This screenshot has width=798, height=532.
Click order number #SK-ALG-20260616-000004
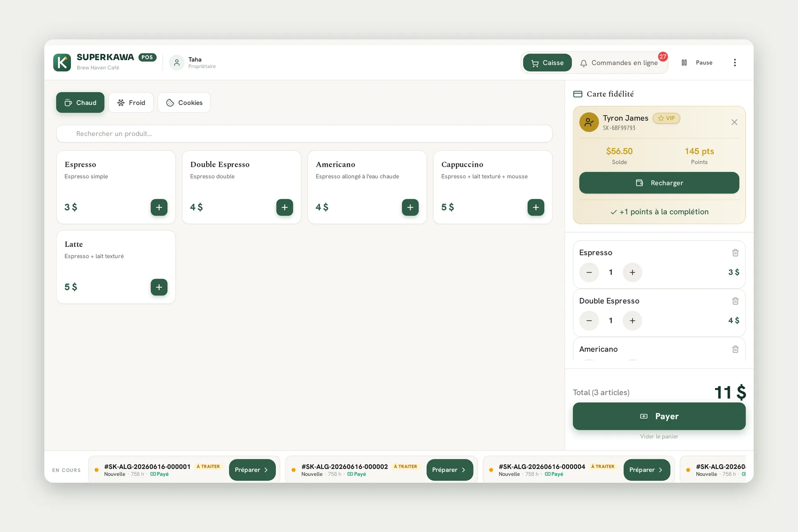pos(542,466)
